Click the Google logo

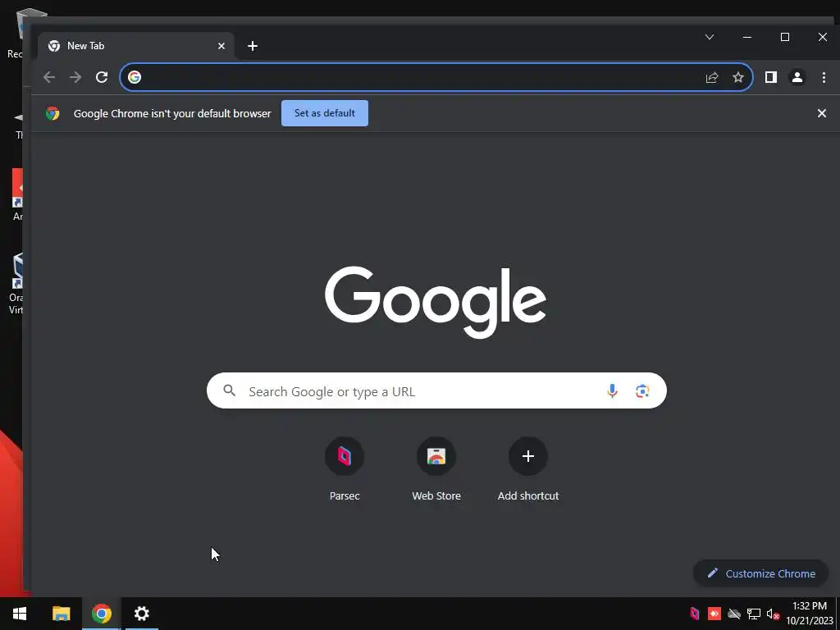[x=436, y=302]
